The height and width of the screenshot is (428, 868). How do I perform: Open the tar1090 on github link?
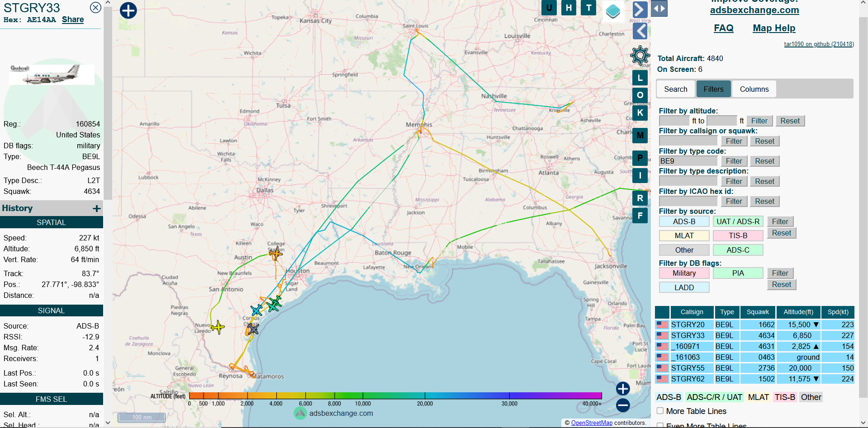(x=819, y=44)
